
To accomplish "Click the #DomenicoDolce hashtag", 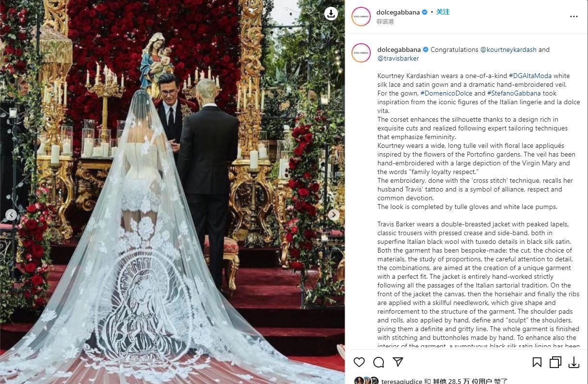I will point(439,93).
